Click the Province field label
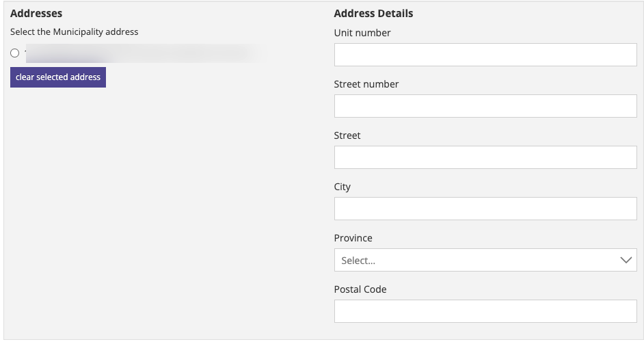Viewport: 644px width, 342px height. click(353, 238)
